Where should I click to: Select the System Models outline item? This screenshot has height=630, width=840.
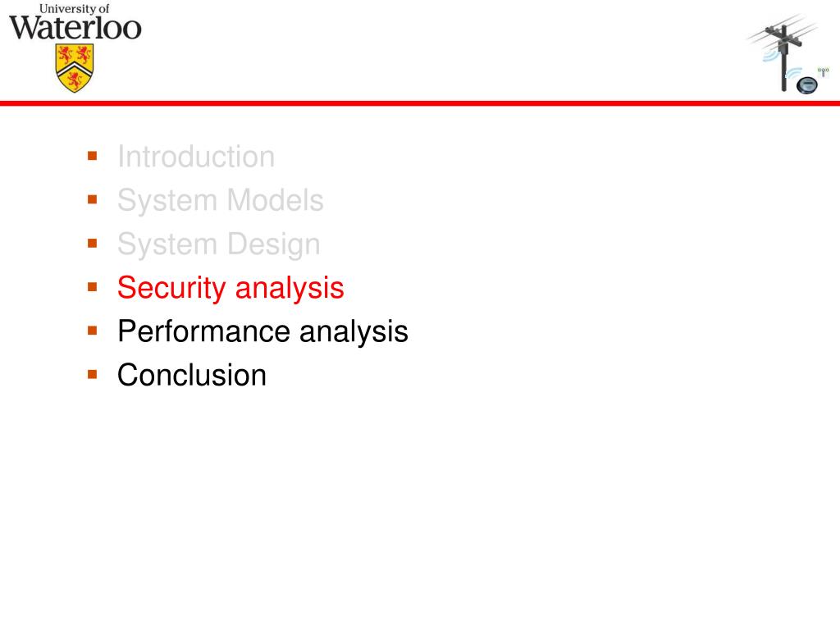[220, 200]
